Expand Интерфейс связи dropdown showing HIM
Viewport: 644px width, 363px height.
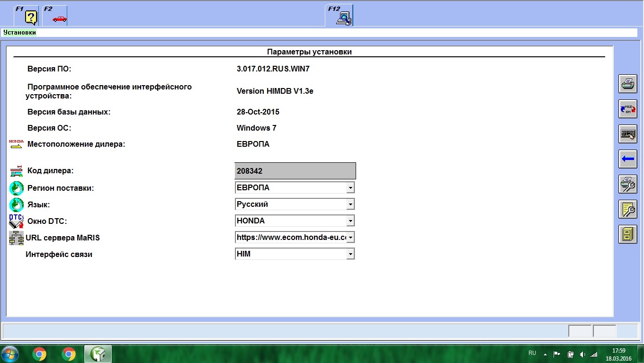[350, 254]
